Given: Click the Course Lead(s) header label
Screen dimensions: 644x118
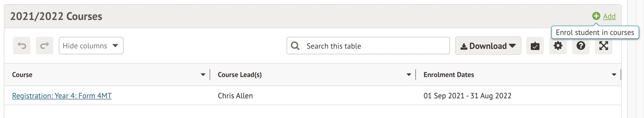Looking at the screenshot, I should tap(240, 75).
